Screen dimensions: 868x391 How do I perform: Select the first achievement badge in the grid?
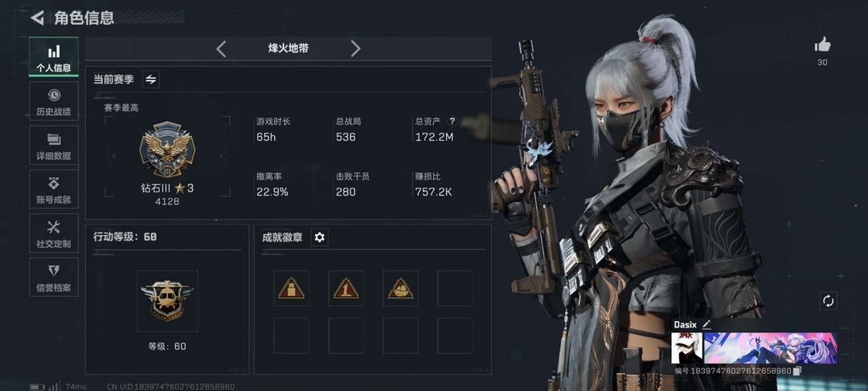[x=291, y=288]
